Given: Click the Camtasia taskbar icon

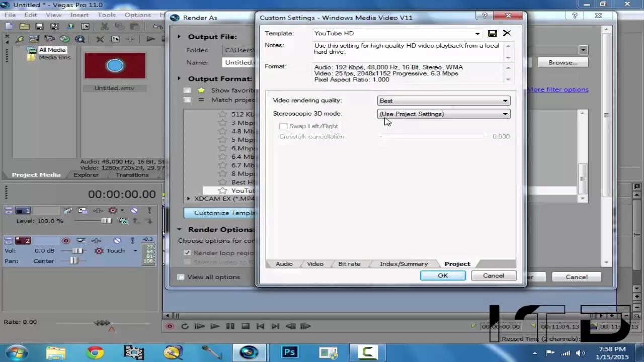Looking at the screenshot, I should point(367,352).
